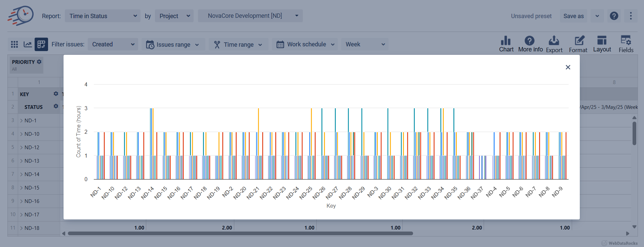The image size is (644, 247).
Task: Open the Fields settings icon
Action: 626,41
